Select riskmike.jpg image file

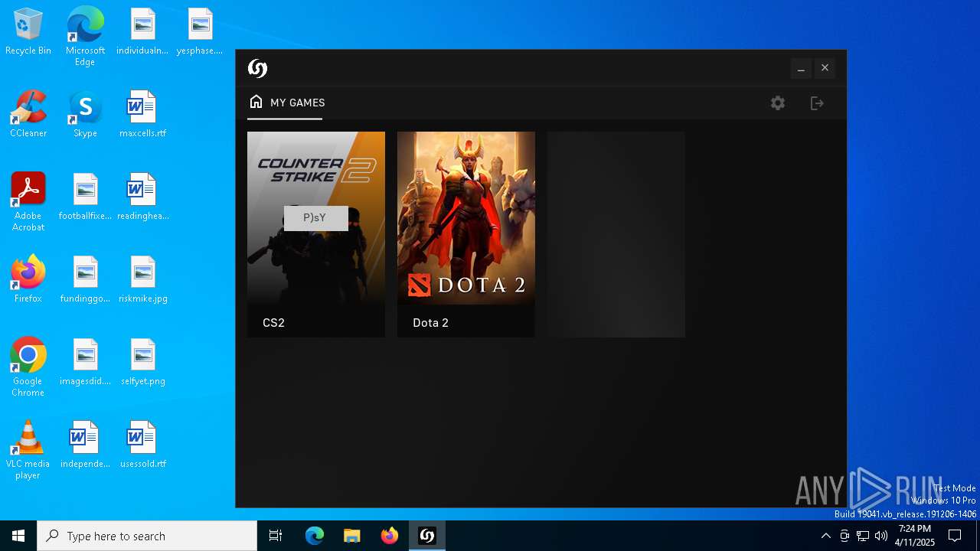point(142,279)
